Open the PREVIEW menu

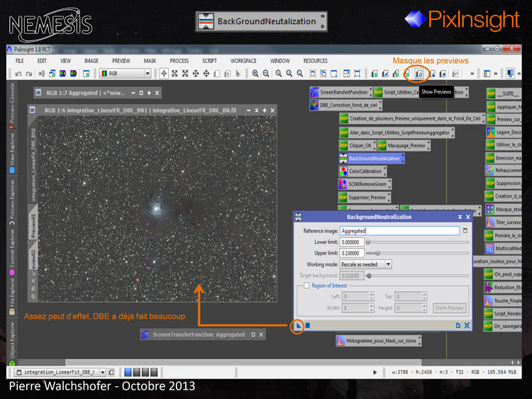tap(121, 61)
